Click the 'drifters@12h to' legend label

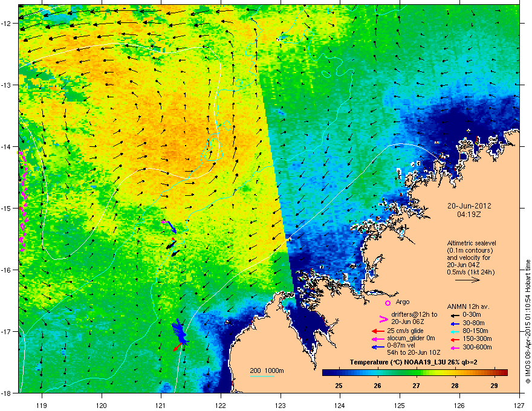tap(414, 315)
